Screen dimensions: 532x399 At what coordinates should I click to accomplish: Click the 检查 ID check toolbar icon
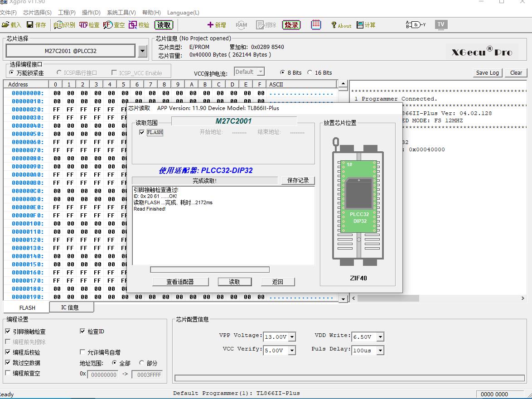[x=83, y=25]
